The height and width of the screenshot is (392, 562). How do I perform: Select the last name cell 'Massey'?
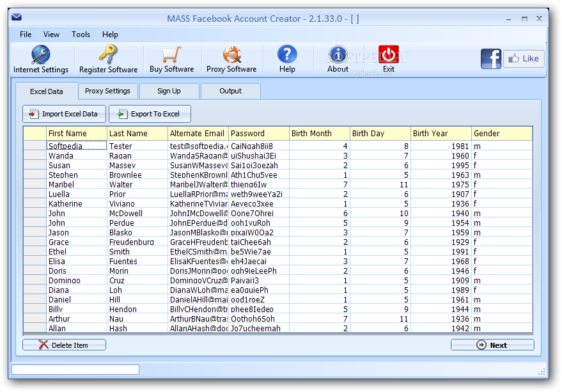pyautogui.click(x=137, y=166)
